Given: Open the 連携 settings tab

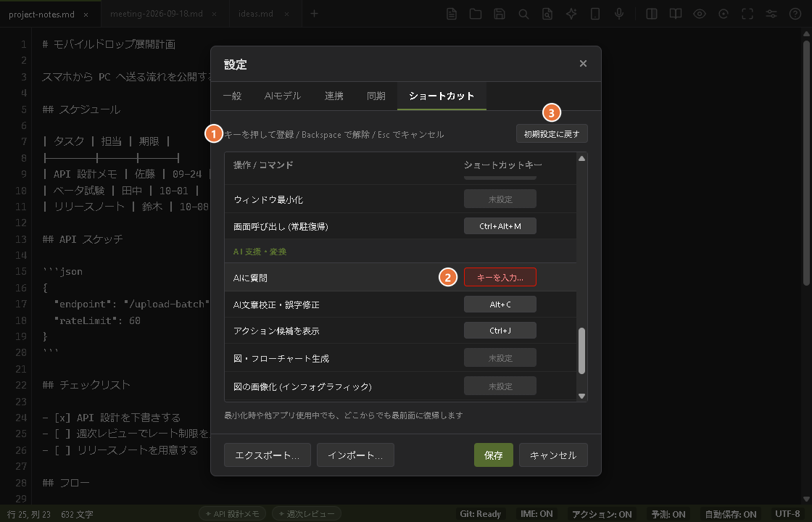Looking at the screenshot, I should [x=334, y=96].
